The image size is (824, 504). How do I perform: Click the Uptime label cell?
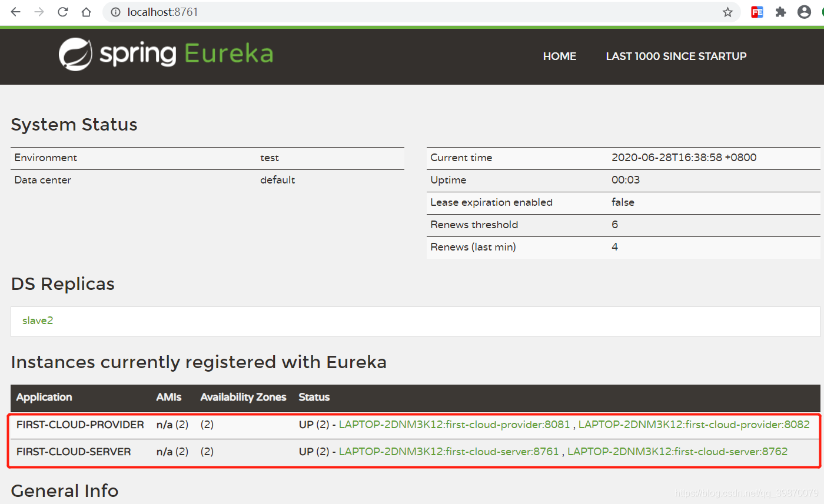[x=448, y=180]
